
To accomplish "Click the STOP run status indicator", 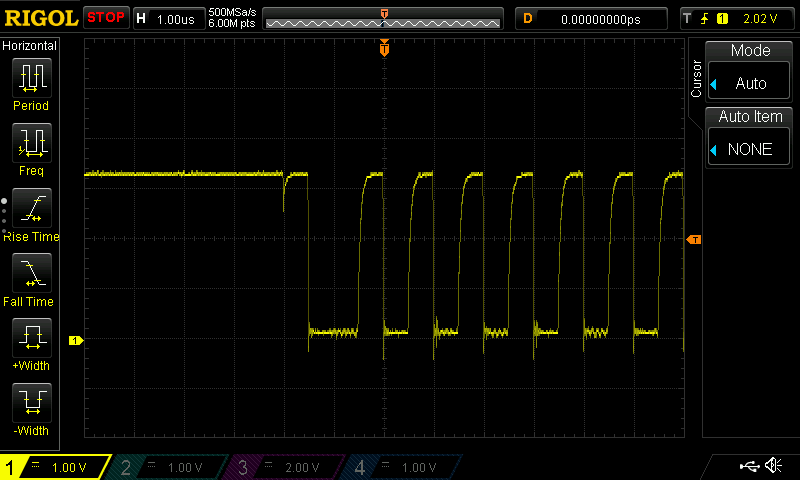I will click(x=106, y=18).
